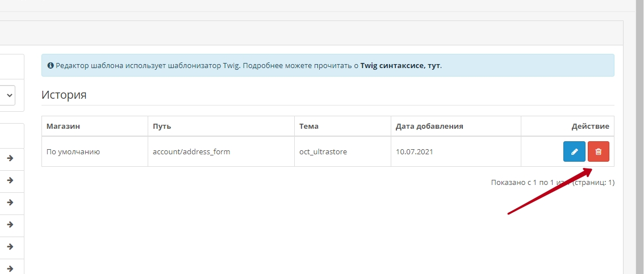Open the second arrow item in left list
Screen dimensions: 644x274
(10, 180)
